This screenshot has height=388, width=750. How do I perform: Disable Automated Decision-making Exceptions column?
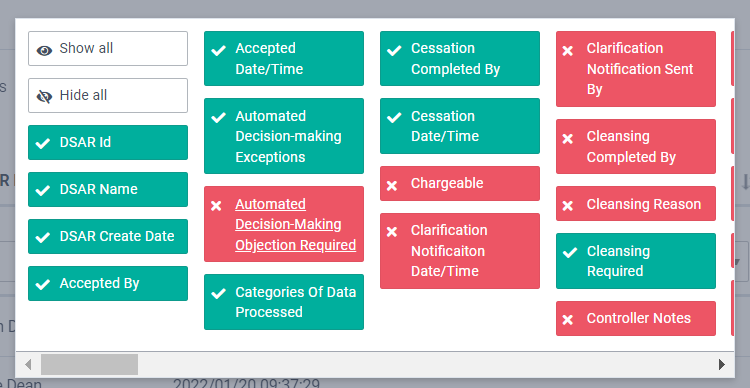click(284, 136)
